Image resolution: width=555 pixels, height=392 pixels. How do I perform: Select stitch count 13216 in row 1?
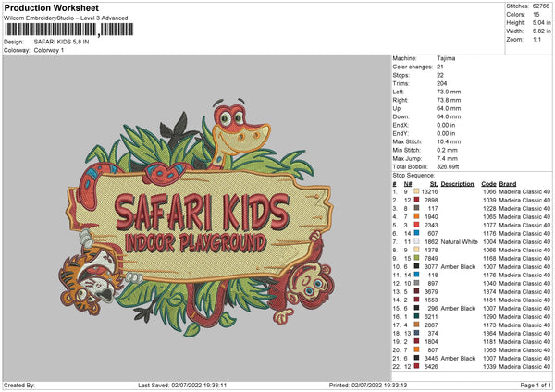click(430, 191)
